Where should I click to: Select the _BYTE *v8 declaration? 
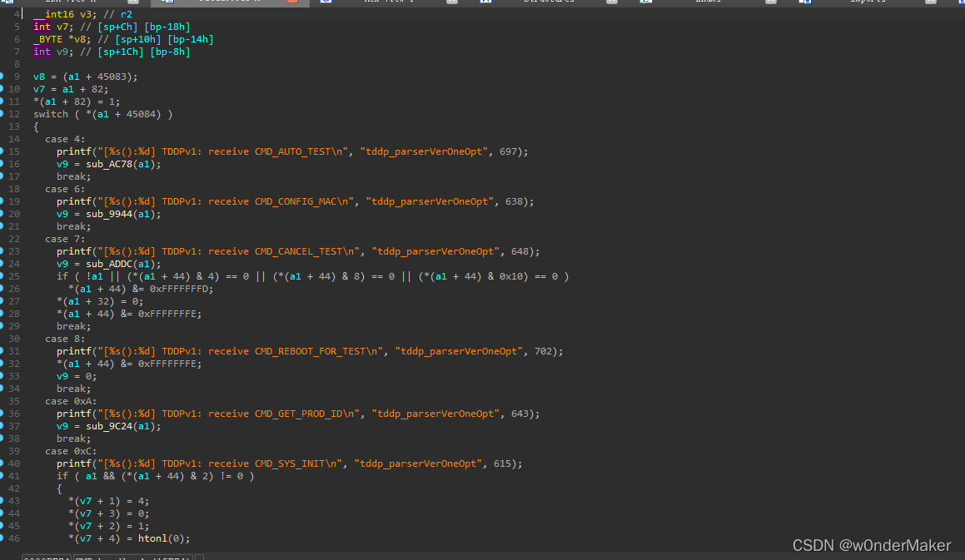[62, 39]
